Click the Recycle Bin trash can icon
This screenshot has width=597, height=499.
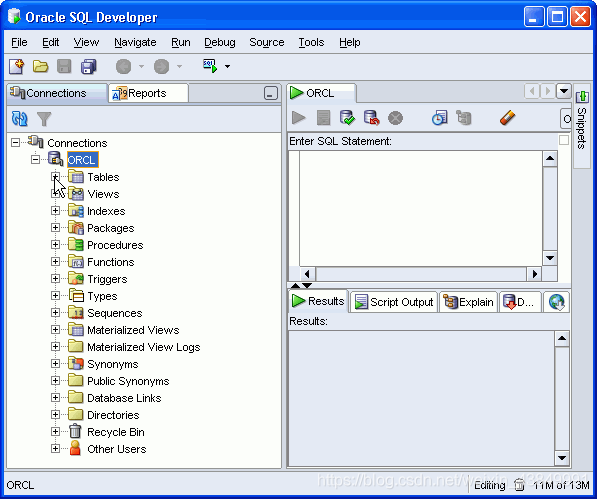pos(75,432)
